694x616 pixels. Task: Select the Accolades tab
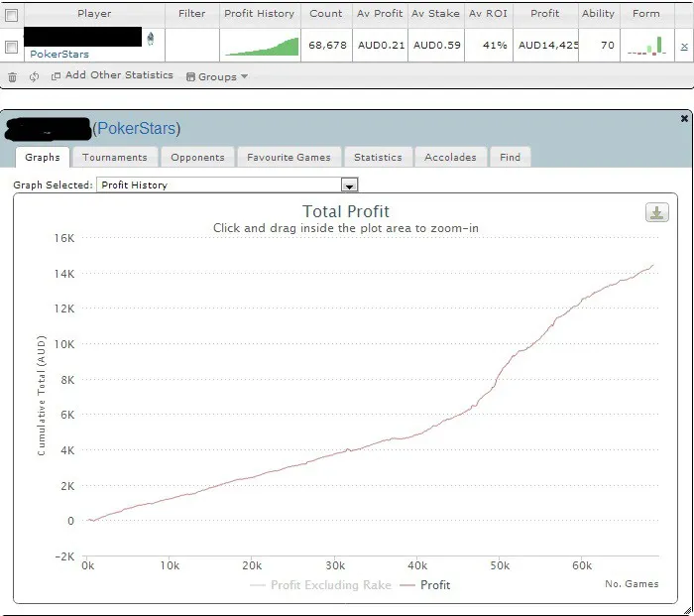tap(450, 157)
